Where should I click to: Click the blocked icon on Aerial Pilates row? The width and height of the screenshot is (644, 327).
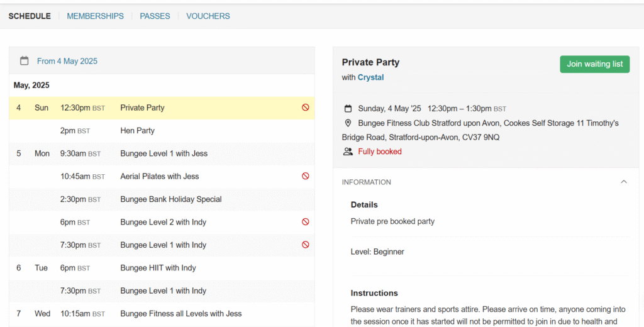[x=306, y=176]
